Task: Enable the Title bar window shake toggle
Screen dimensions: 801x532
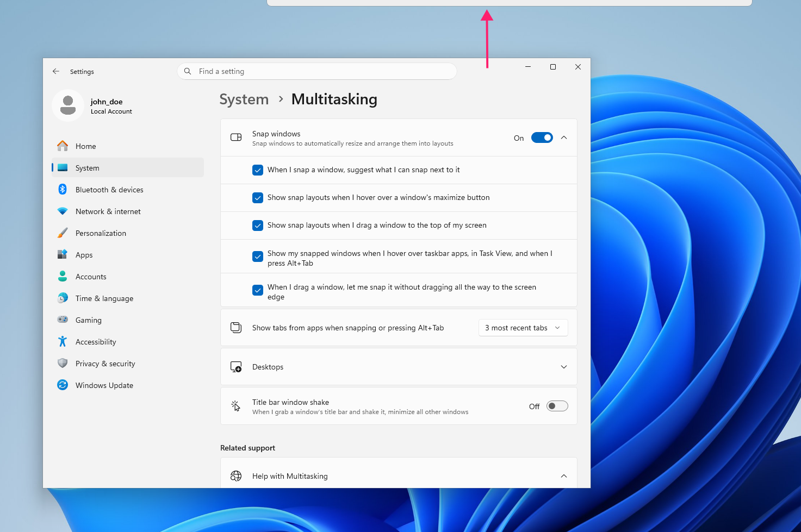Action: 557,406
